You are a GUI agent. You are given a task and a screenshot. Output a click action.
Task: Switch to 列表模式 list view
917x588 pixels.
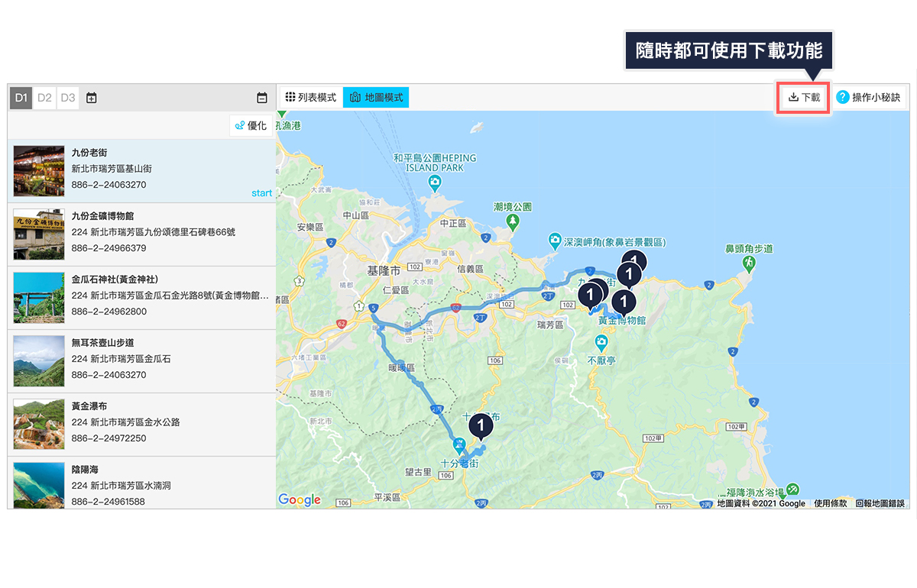[310, 98]
